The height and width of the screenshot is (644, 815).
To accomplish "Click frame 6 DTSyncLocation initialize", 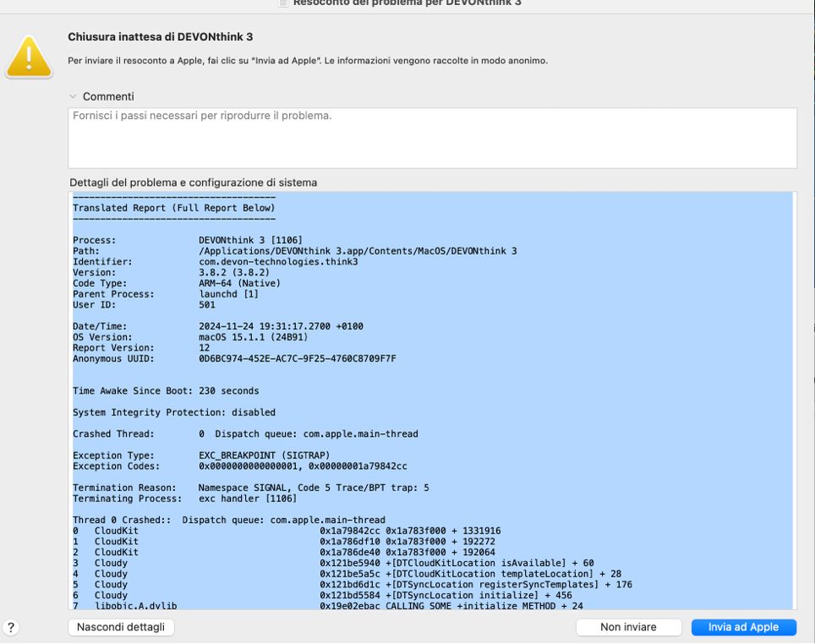I will (322, 595).
